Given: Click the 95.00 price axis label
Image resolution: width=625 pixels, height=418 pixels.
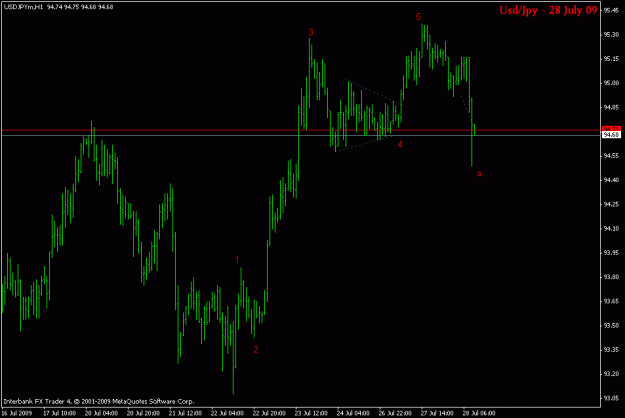Looking at the screenshot, I should point(611,83).
